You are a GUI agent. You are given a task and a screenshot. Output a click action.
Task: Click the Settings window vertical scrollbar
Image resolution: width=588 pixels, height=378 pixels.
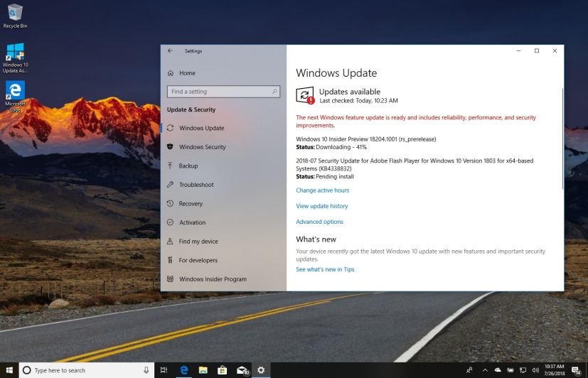click(x=562, y=139)
